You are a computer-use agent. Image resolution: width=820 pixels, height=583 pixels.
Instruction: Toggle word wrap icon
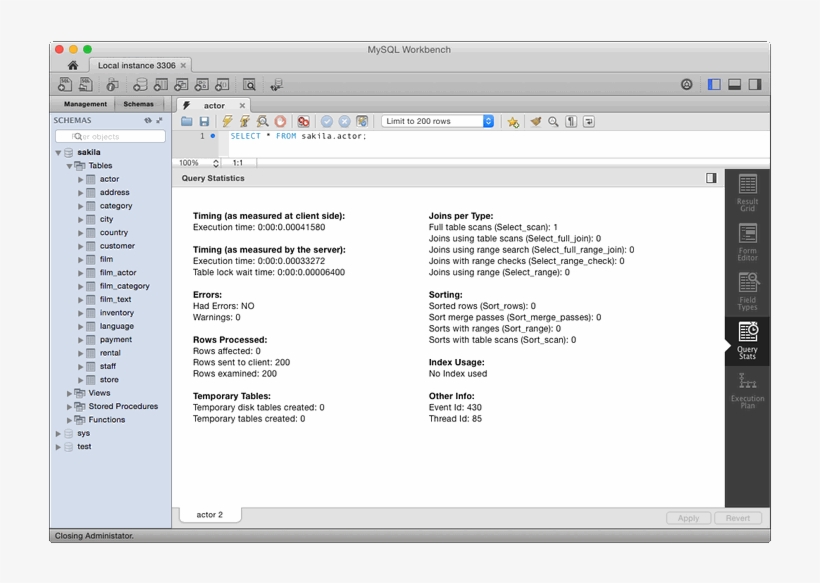point(589,122)
